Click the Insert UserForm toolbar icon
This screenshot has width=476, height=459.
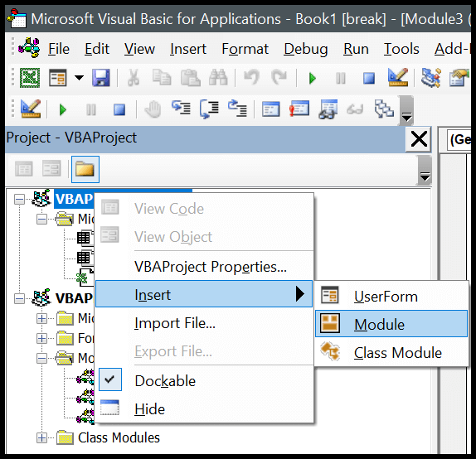click(x=58, y=78)
